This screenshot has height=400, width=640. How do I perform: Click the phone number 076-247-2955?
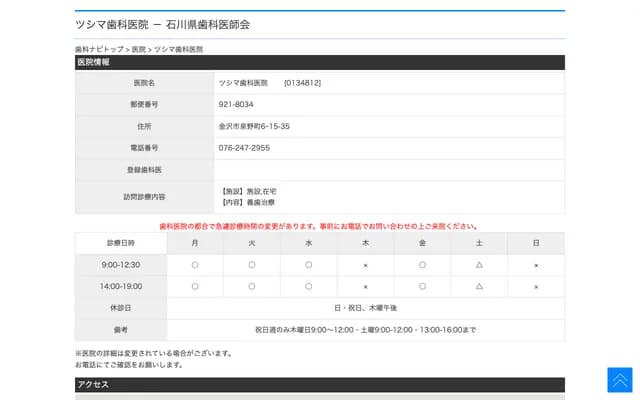tap(244, 147)
